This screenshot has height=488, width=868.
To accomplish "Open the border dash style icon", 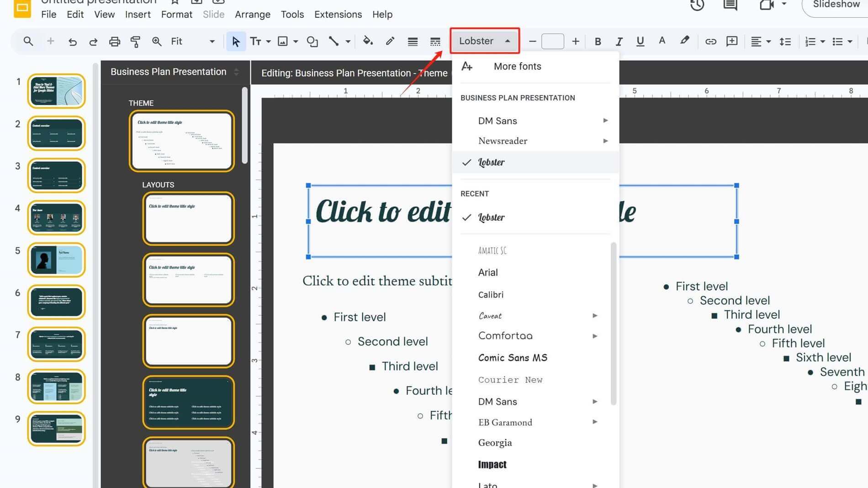I will pos(435,42).
